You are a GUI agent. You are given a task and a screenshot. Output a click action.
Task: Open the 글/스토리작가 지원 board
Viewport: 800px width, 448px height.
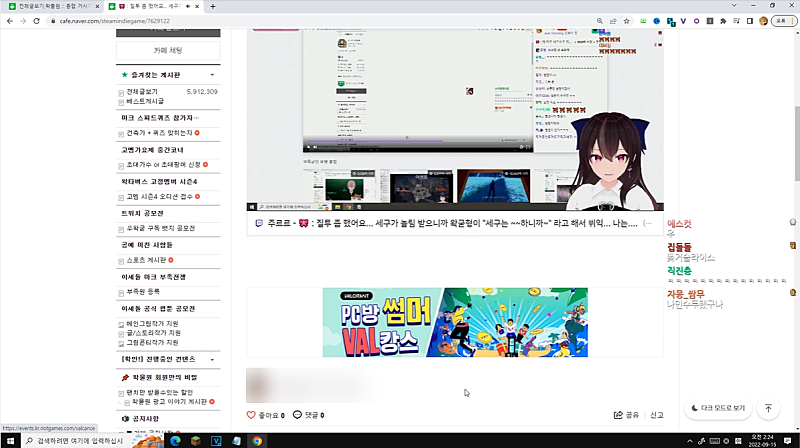(x=154, y=333)
